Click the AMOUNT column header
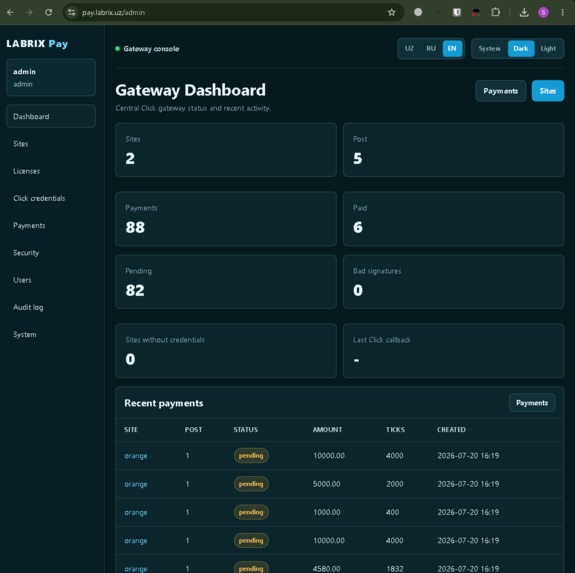The height and width of the screenshot is (573, 575). pyautogui.click(x=327, y=430)
